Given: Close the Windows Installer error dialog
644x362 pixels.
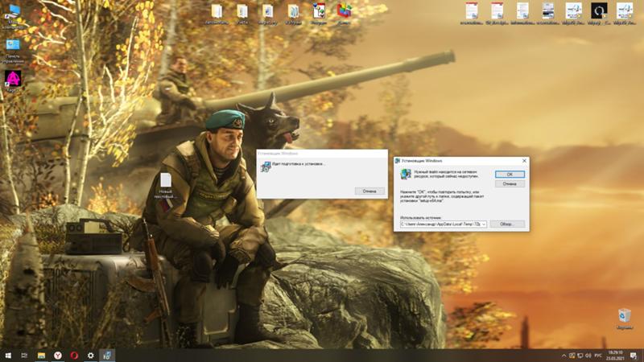Looking at the screenshot, I should [524, 161].
